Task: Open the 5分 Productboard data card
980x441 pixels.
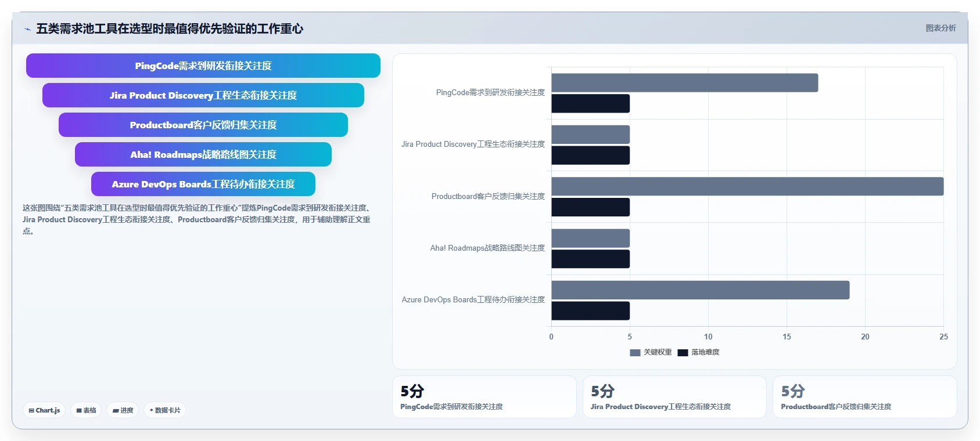Action: tap(865, 397)
